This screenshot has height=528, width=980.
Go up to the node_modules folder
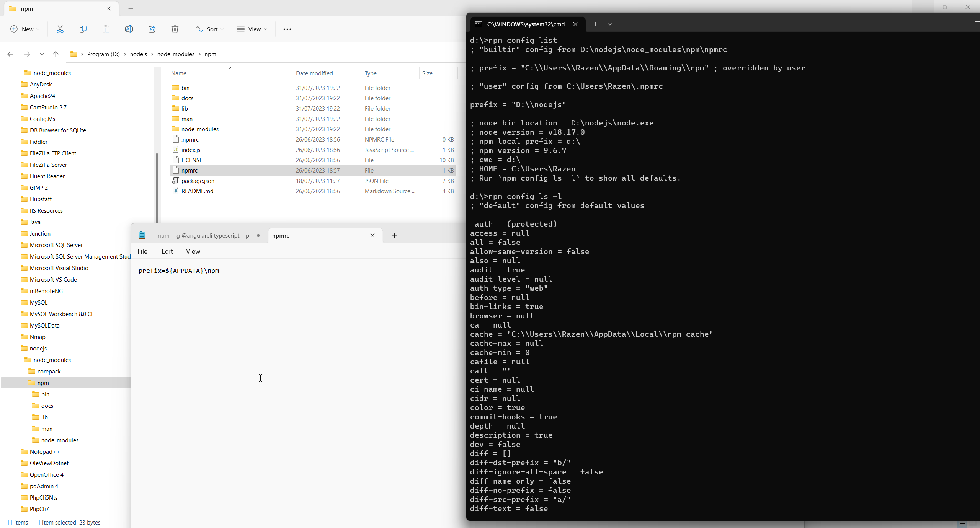(56, 54)
